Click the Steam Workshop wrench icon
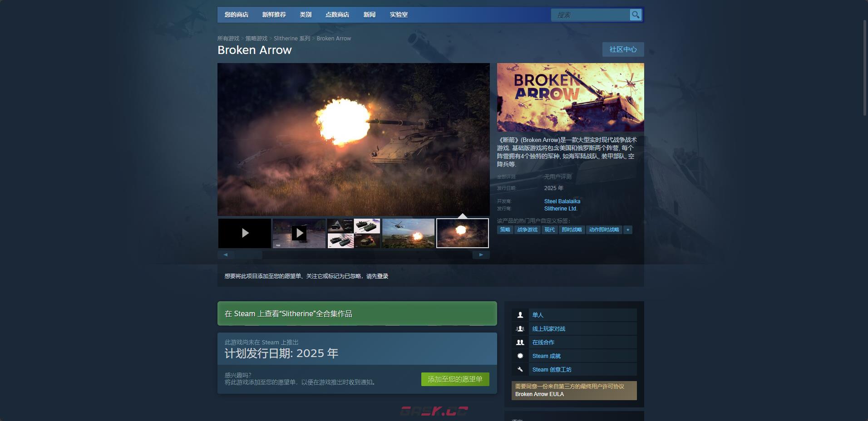 pyautogui.click(x=520, y=370)
